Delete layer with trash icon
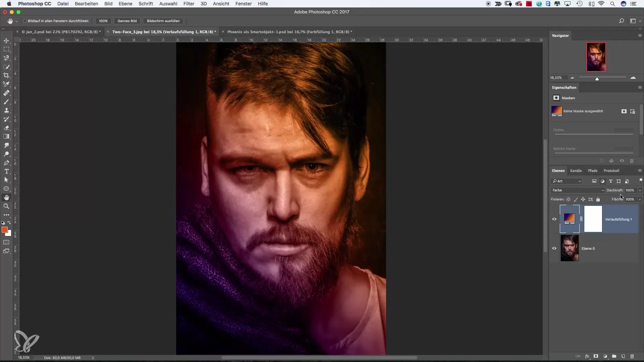Image resolution: width=644 pixels, height=362 pixels. point(632,356)
